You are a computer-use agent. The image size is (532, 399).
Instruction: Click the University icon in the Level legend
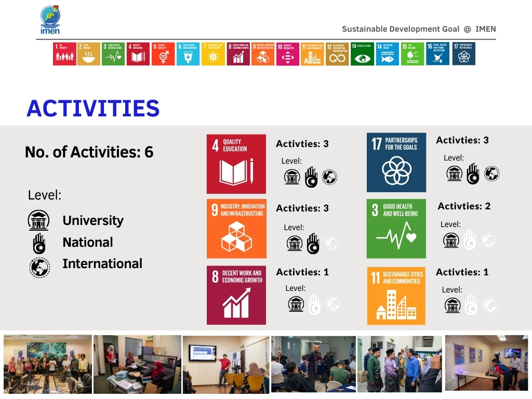[39, 221]
